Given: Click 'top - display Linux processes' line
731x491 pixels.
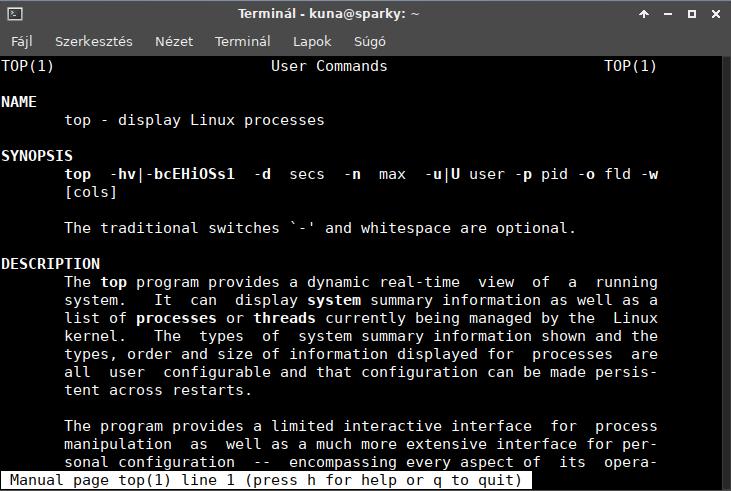Looking at the screenshot, I should point(194,120).
